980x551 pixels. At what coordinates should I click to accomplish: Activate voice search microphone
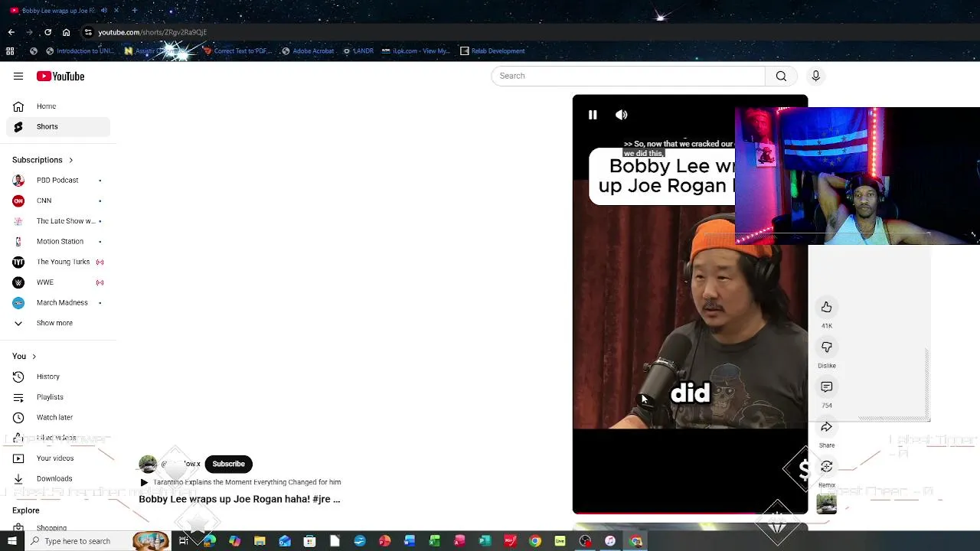(815, 76)
